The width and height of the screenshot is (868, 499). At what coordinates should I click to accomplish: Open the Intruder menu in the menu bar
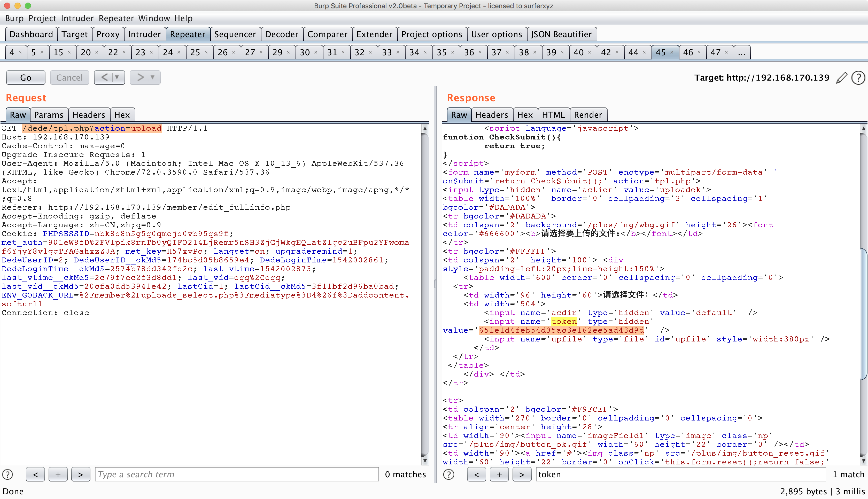point(77,19)
